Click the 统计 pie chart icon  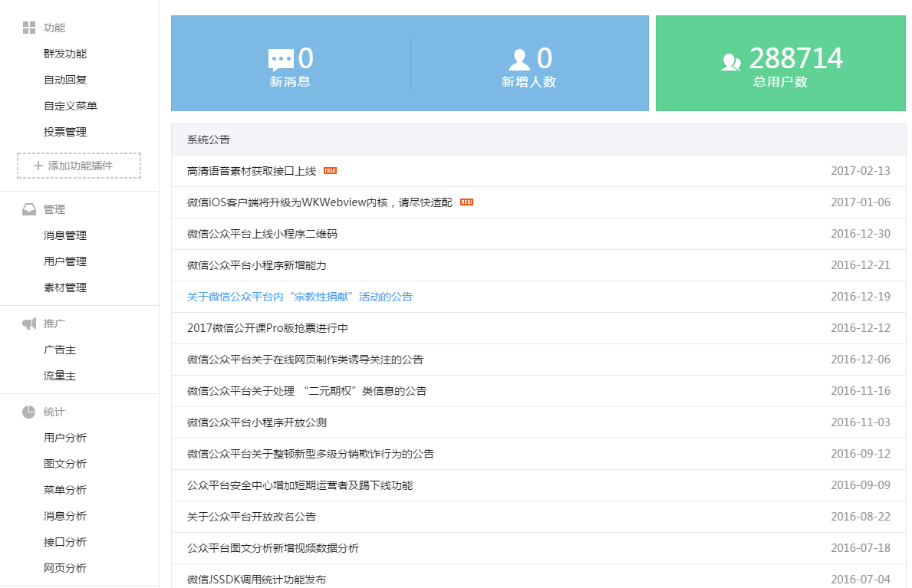pos(29,412)
